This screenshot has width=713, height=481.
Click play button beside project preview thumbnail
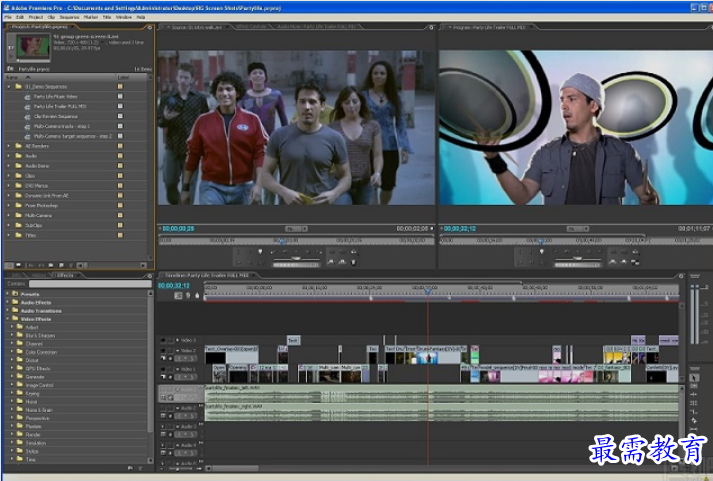11,56
